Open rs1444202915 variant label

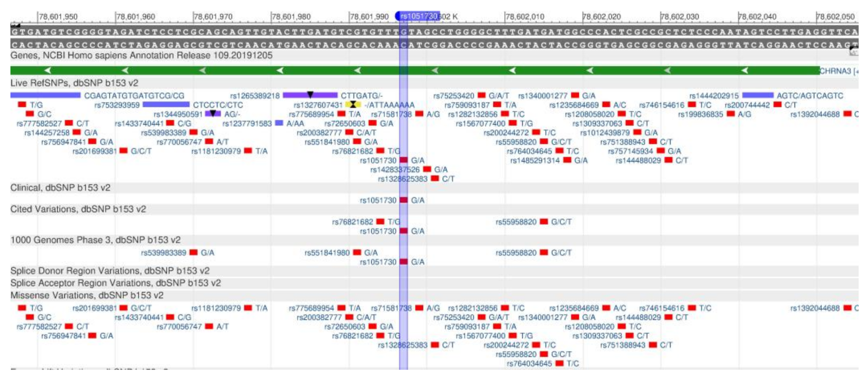pos(714,96)
